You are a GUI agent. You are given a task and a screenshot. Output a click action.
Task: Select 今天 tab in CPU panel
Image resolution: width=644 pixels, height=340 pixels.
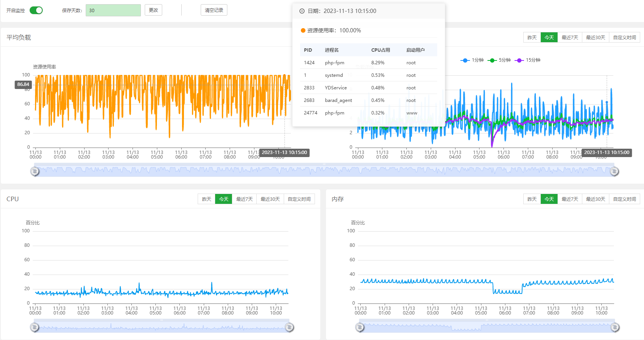pos(224,199)
